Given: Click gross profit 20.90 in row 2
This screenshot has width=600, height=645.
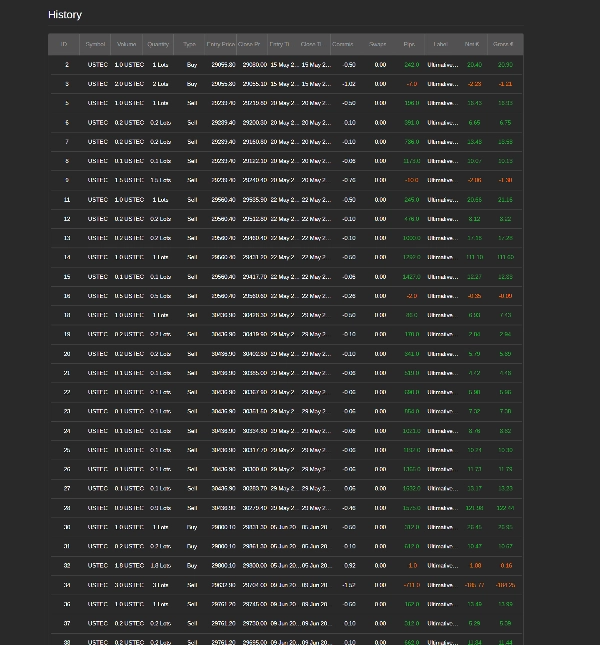Looking at the screenshot, I should [x=505, y=65].
